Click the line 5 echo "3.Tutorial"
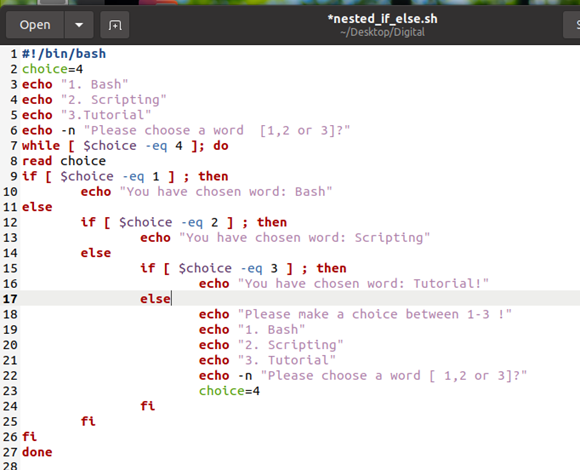Screen dimensions: 580x470 click(x=87, y=115)
